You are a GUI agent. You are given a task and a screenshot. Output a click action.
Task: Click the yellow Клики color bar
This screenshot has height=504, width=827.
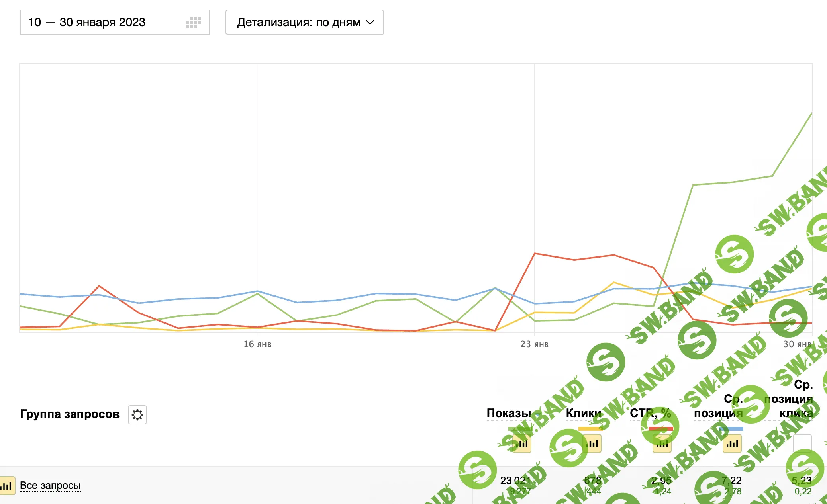pos(590,429)
